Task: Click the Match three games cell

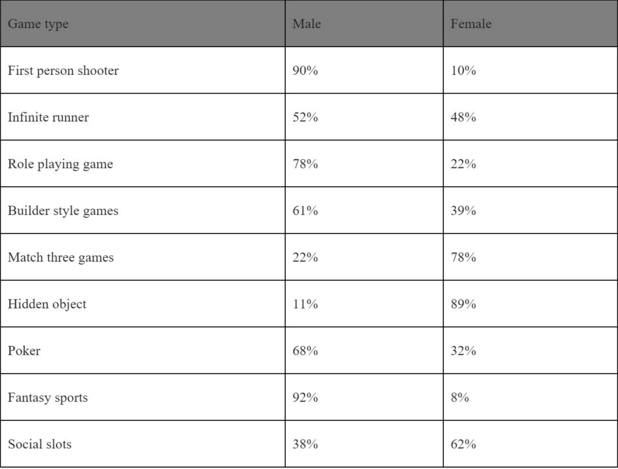Action: [61, 257]
